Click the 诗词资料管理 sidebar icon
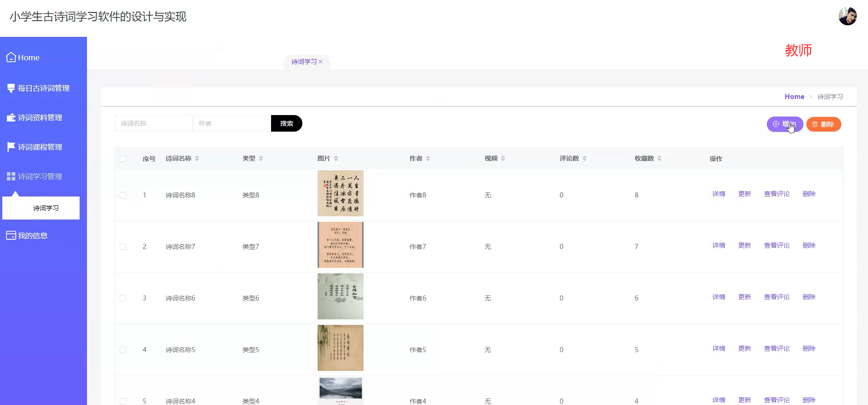This screenshot has width=868, height=405. [x=11, y=117]
